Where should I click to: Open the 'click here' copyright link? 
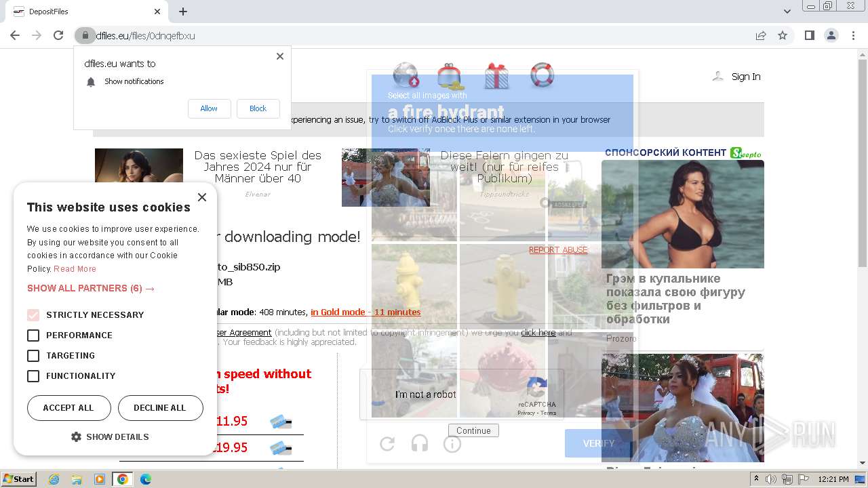point(538,332)
